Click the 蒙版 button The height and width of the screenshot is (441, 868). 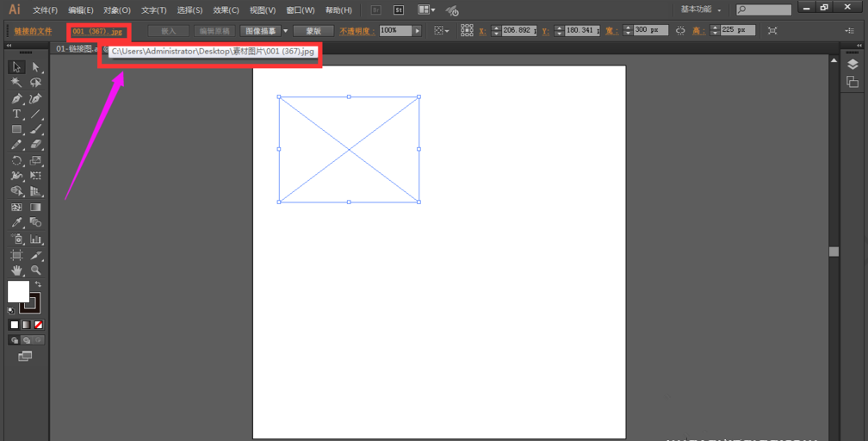(313, 30)
